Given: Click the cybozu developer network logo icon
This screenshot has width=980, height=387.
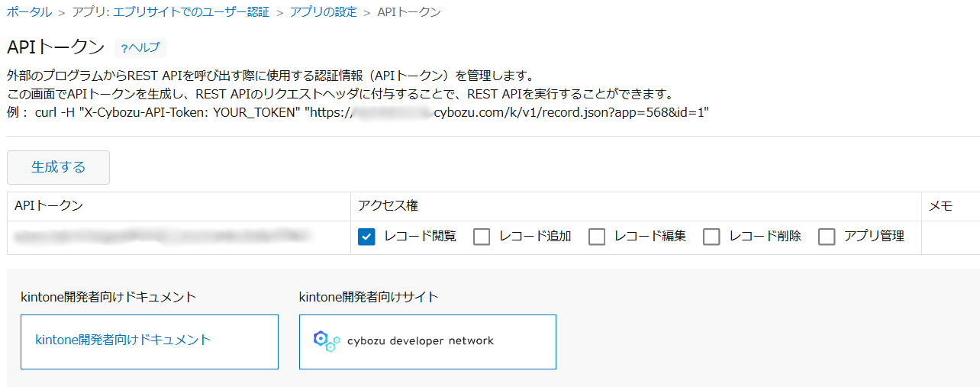Looking at the screenshot, I should 327,340.
